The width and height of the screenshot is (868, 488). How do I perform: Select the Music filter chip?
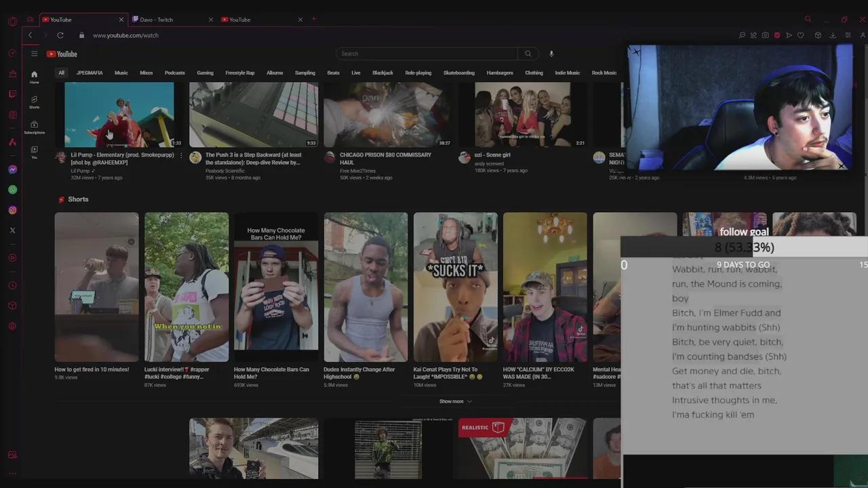point(121,73)
